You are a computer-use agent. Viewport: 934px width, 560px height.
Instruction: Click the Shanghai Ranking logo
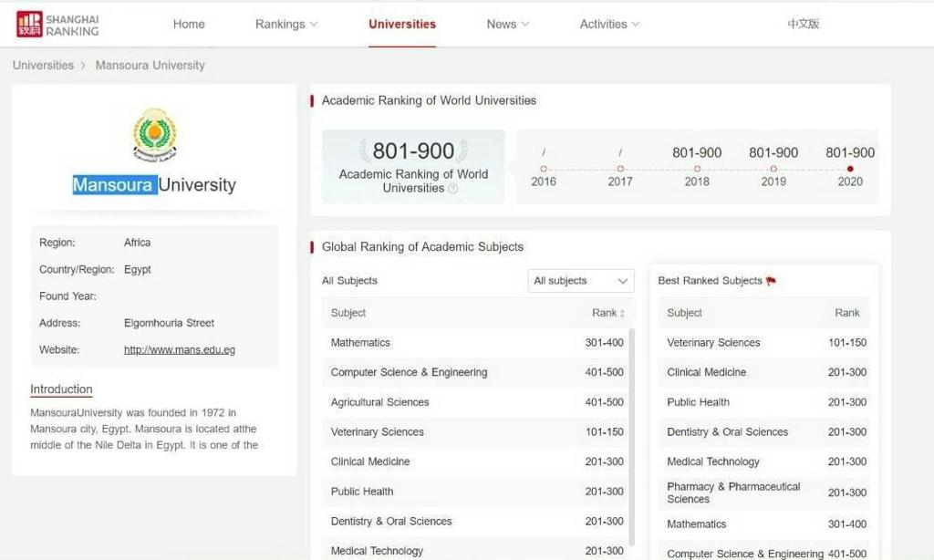pyautogui.click(x=57, y=25)
